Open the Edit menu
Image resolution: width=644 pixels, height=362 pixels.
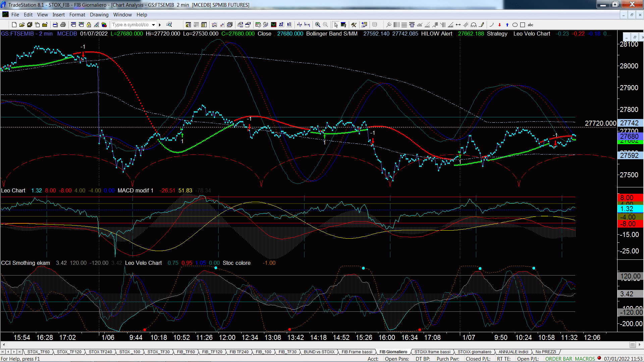tap(28, 15)
